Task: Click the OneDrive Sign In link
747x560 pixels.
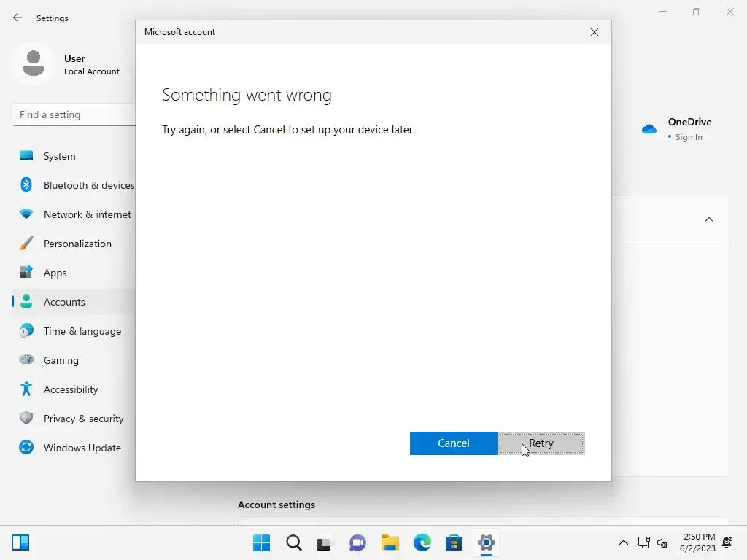Action: (689, 137)
